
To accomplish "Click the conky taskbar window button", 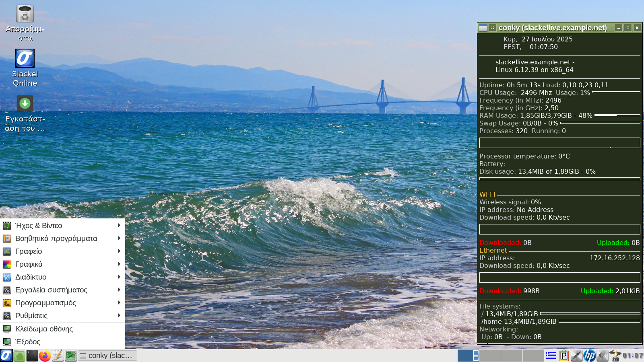I will click(107, 356).
